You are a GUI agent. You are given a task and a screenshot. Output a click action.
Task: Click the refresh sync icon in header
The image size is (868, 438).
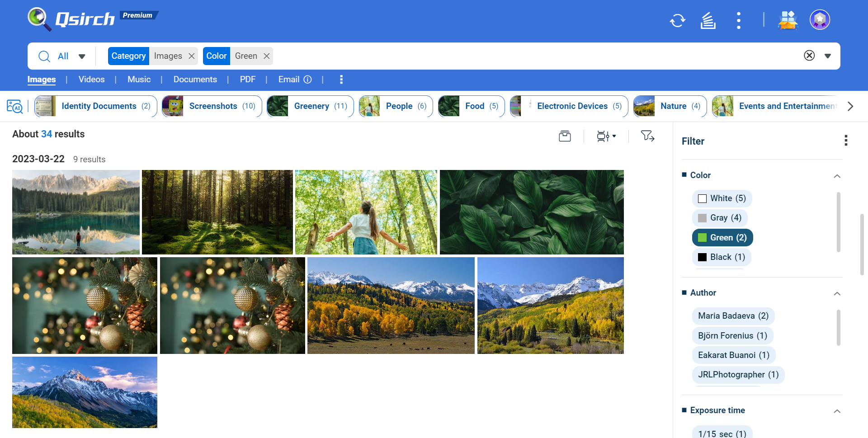tap(677, 20)
